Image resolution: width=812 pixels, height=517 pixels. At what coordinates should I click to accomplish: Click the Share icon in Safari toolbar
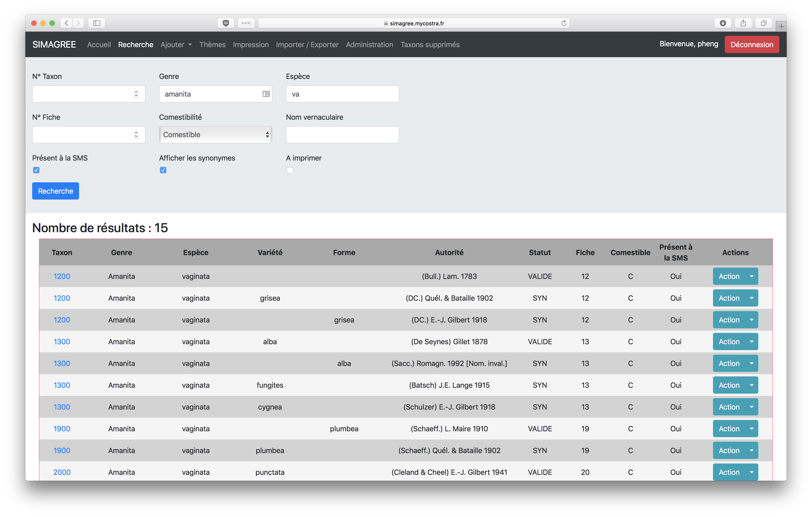(743, 23)
